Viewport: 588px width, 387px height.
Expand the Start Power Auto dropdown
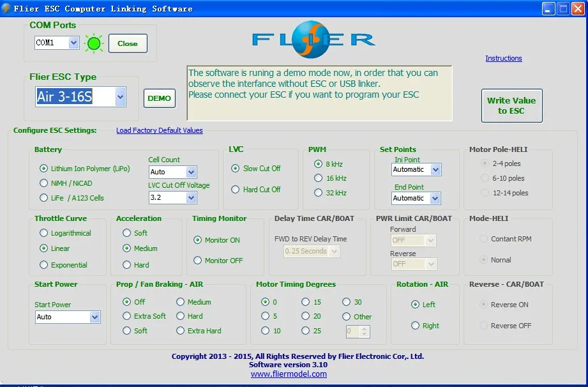tap(94, 317)
